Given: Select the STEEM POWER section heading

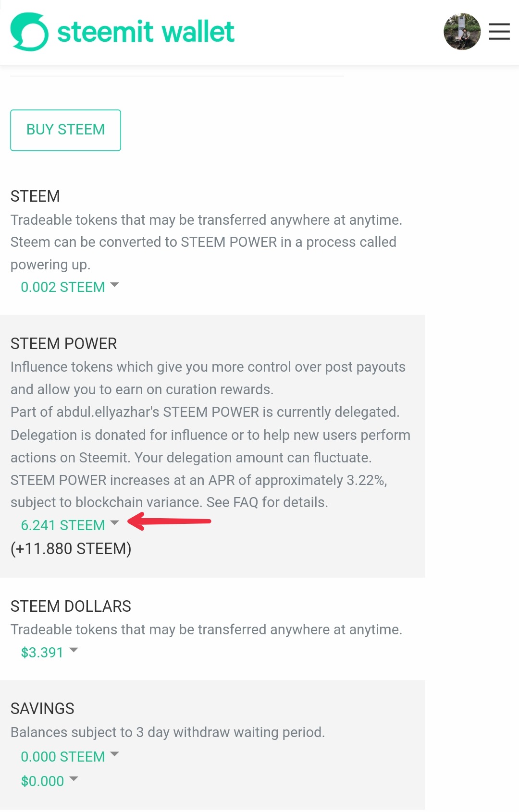Looking at the screenshot, I should click(64, 344).
